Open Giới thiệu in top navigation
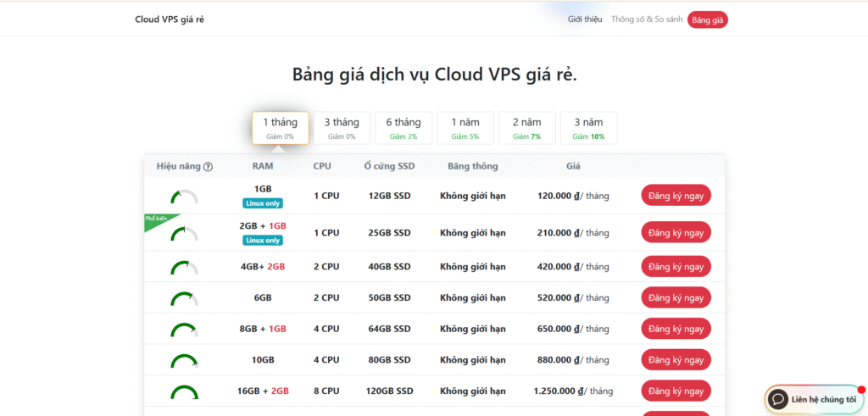868x416 pixels. 585,19
